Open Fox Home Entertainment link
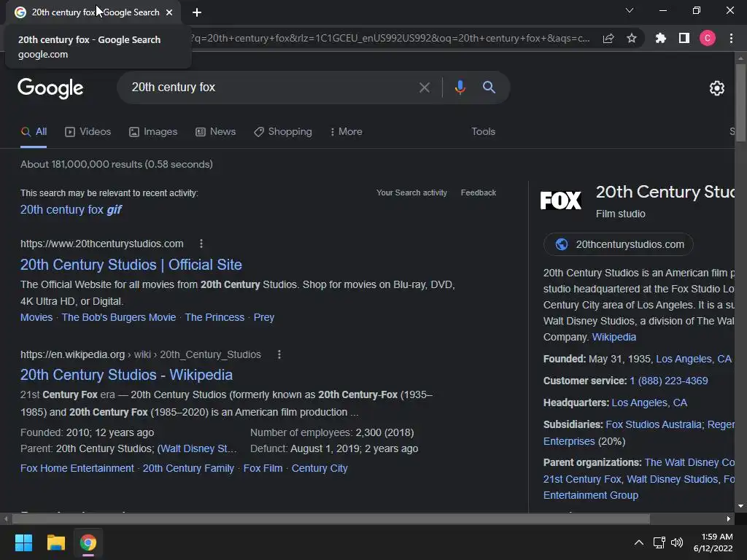Screen dimensions: 747x560 [77, 469]
